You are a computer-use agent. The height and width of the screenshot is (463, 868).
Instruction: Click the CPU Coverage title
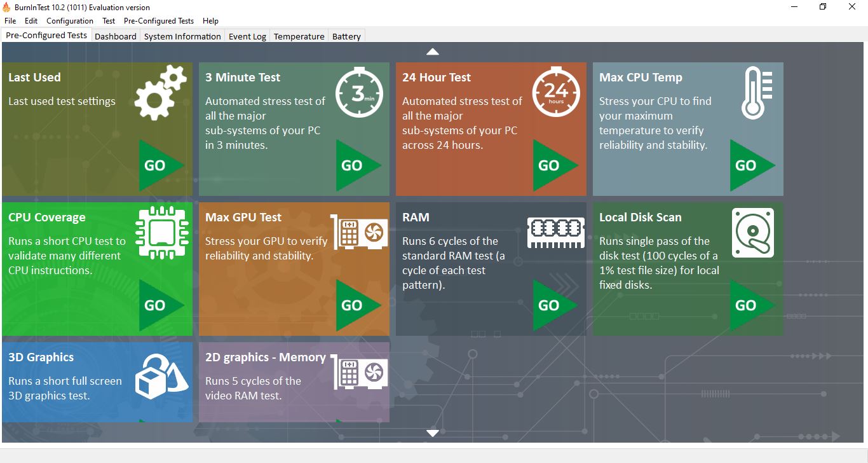tap(46, 218)
